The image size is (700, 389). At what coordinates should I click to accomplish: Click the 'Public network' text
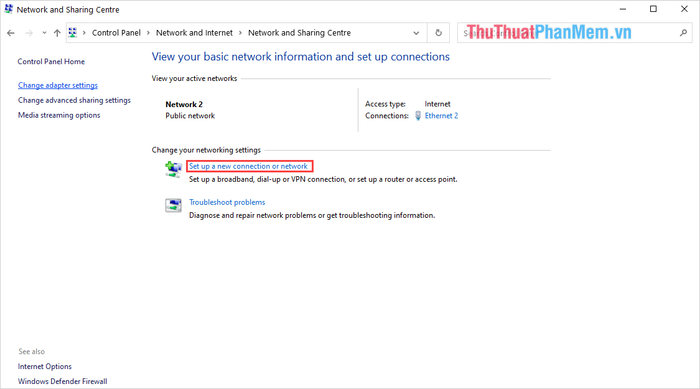pos(190,116)
